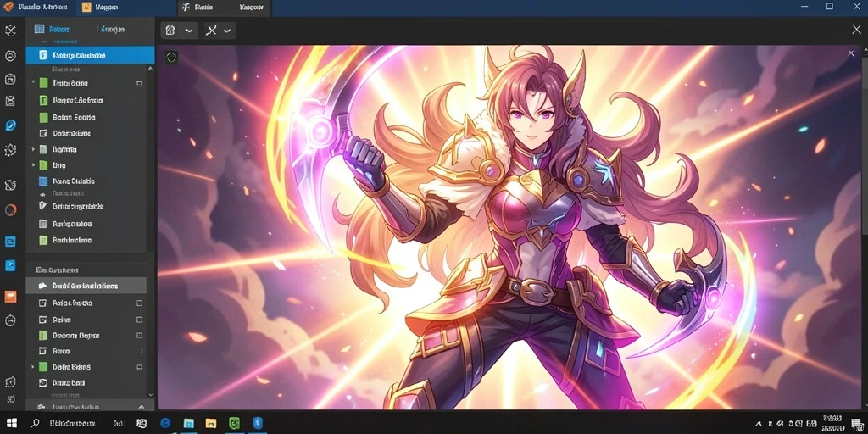Open the yellow File Explorer taskbar icon
Viewport: 868px width, 434px height.
(211, 423)
